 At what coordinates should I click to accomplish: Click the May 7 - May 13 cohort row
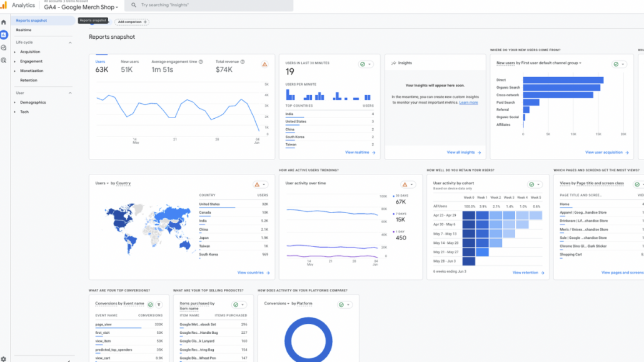(x=488, y=234)
